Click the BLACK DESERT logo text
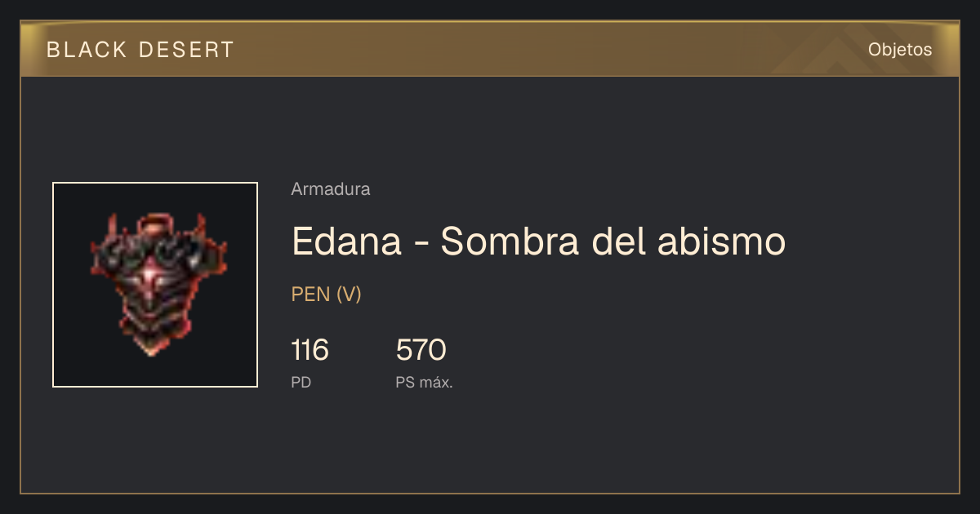The image size is (980, 514). pyautogui.click(x=140, y=50)
